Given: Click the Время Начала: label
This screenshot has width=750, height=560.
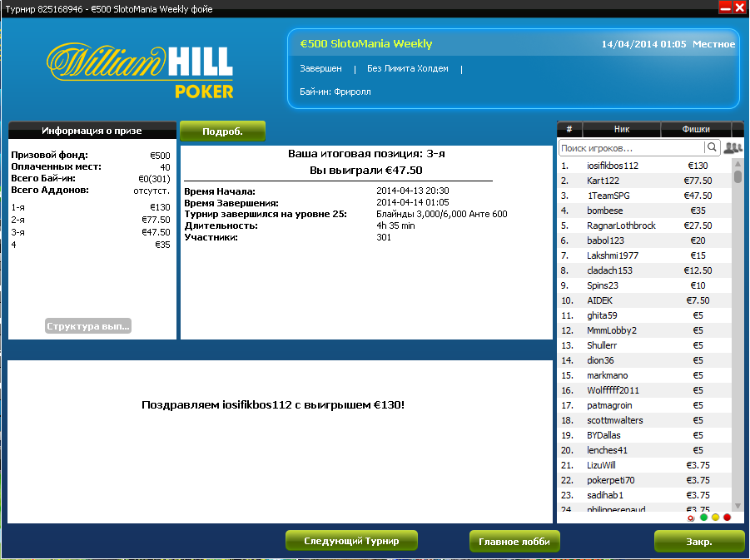Looking at the screenshot, I should point(220,191).
